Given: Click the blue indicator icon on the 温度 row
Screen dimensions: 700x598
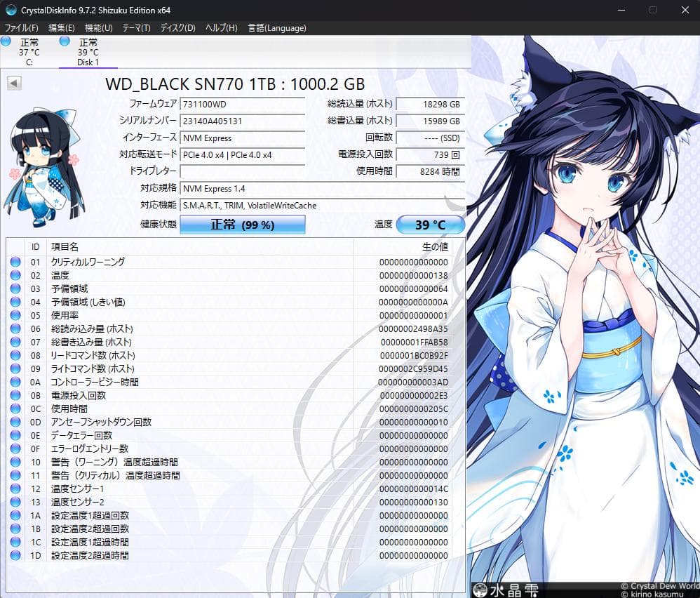Looking at the screenshot, I should pyautogui.click(x=15, y=274).
